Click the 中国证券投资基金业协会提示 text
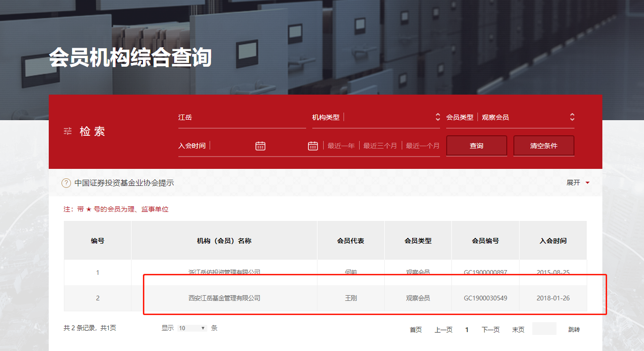 coord(124,183)
